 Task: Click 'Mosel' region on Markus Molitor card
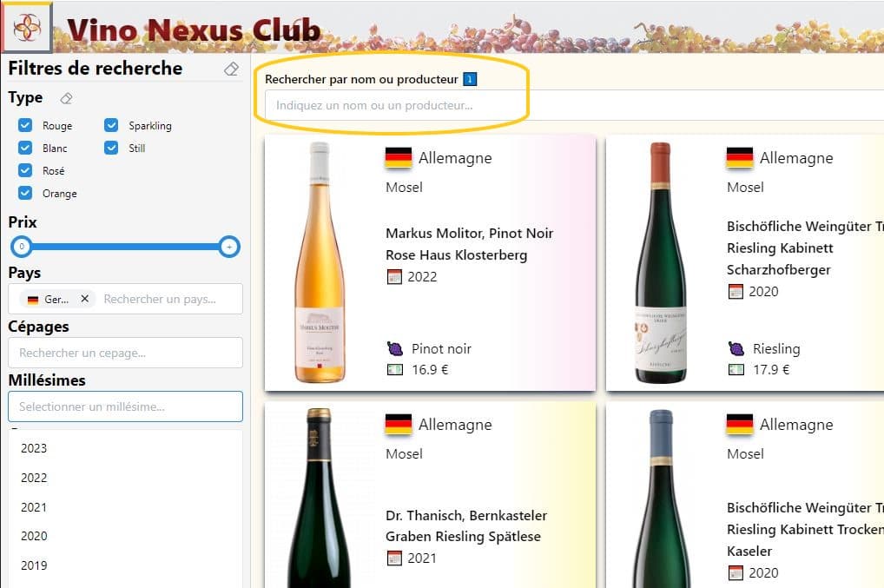tap(405, 187)
